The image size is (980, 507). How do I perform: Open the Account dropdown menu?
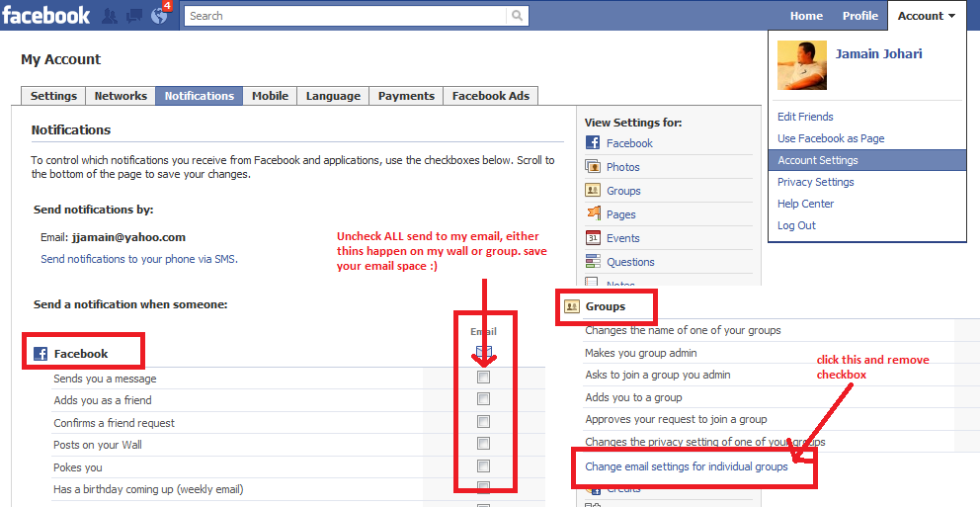(x=927, y=16)
